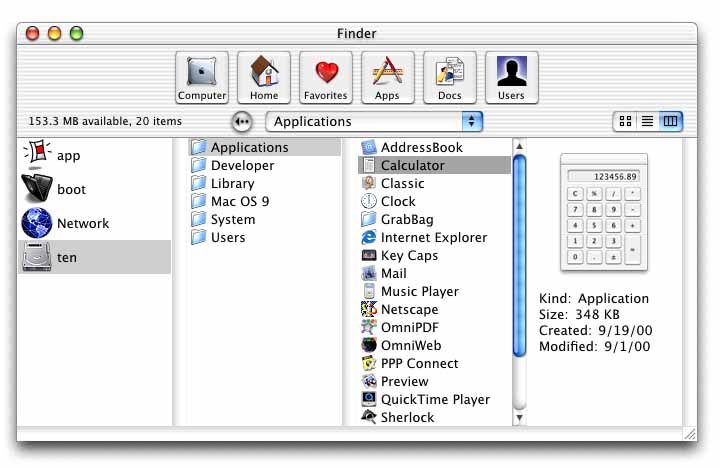Select the Preview application icon

[369, 381]
